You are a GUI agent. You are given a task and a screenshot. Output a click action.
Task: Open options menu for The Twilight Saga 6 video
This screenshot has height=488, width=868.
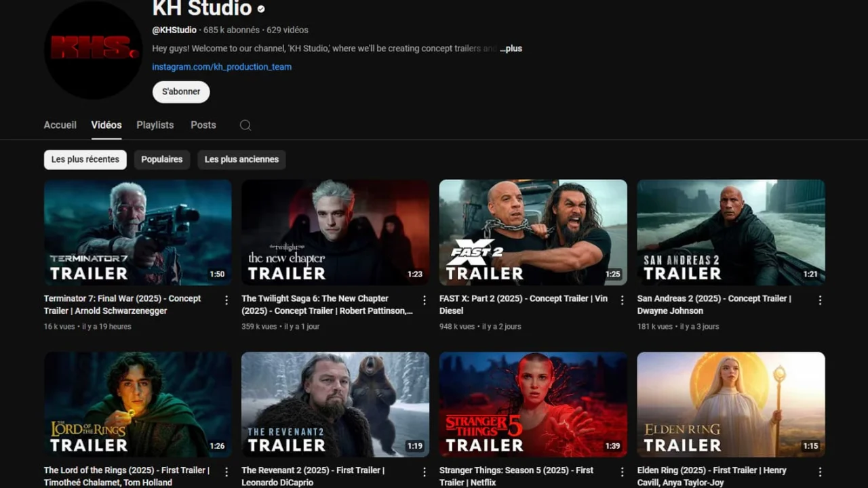[425, 299]
